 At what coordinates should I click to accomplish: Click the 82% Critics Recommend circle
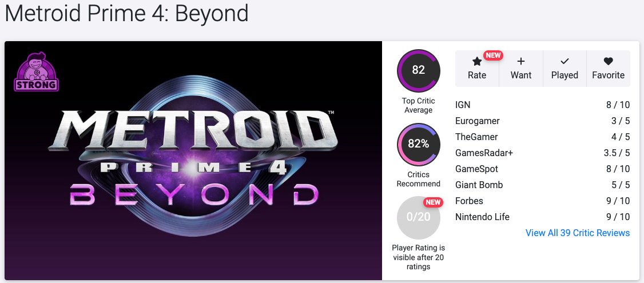pyautogui.click(x=419, y=144)
